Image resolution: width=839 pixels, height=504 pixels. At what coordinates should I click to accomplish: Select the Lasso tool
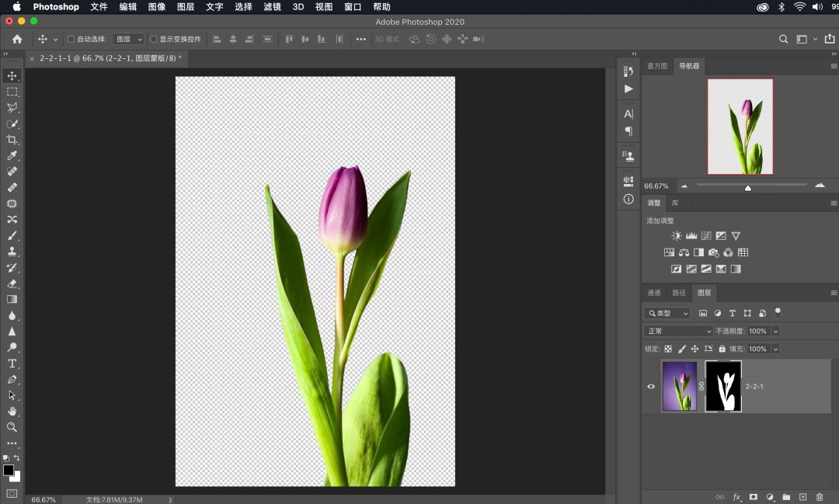(x=11, y=107)
